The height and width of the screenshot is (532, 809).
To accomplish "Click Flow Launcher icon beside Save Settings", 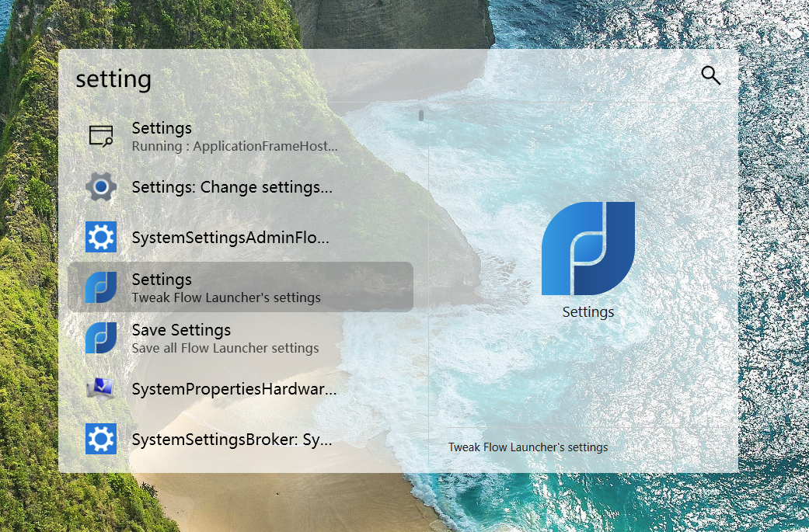I will pos(100,338).
